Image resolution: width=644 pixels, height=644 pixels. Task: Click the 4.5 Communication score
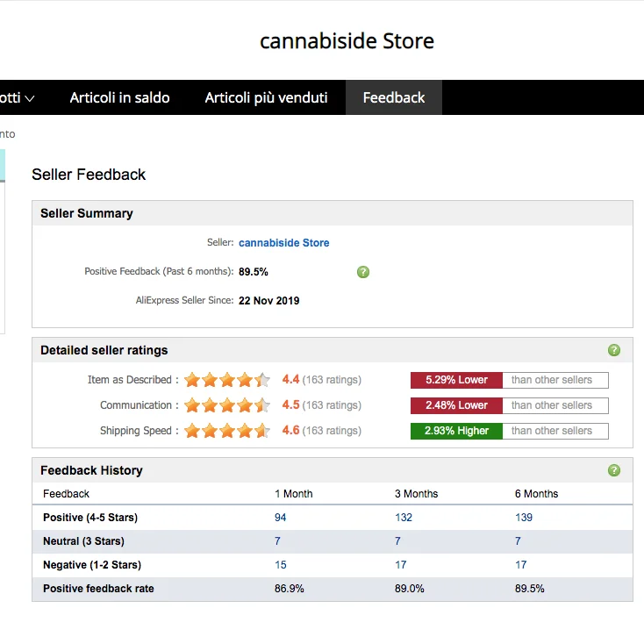click(290, 404)
